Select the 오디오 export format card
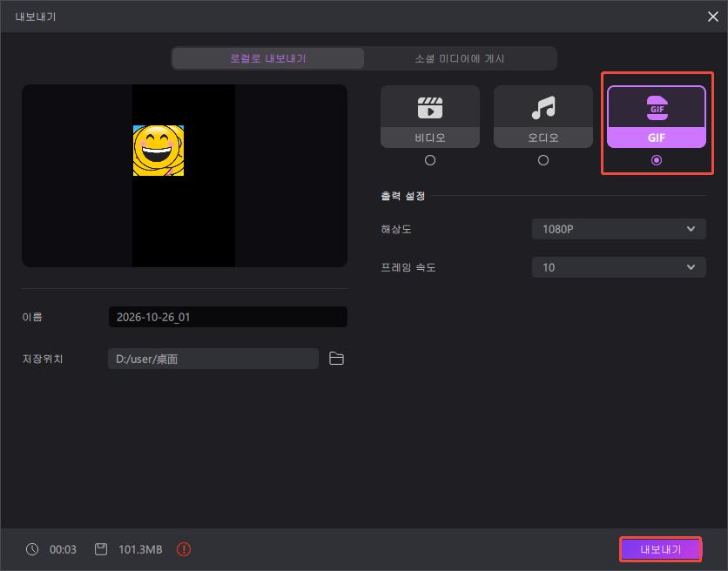 (x=543, y=117)
